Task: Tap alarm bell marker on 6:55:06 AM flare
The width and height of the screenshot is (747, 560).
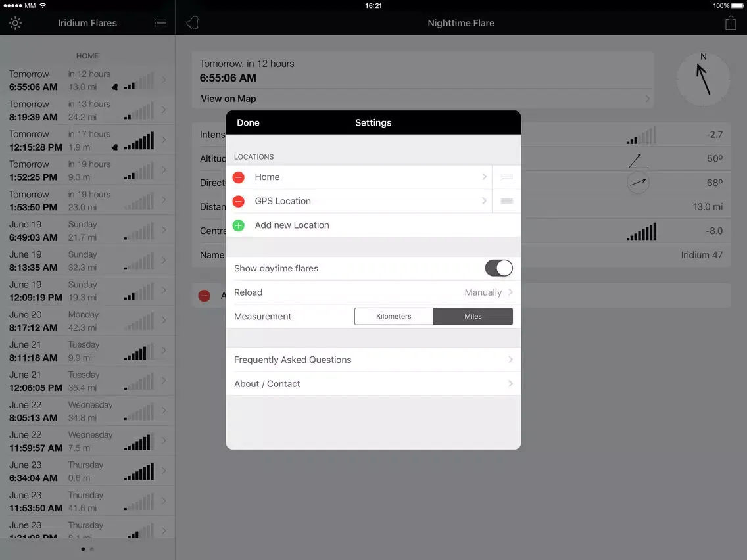Action: (115, 87)
